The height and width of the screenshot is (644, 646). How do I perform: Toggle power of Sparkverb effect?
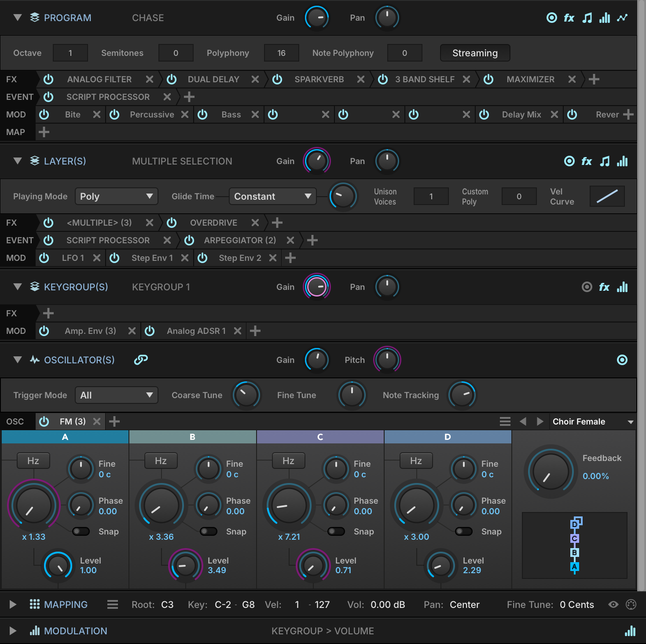277,79
